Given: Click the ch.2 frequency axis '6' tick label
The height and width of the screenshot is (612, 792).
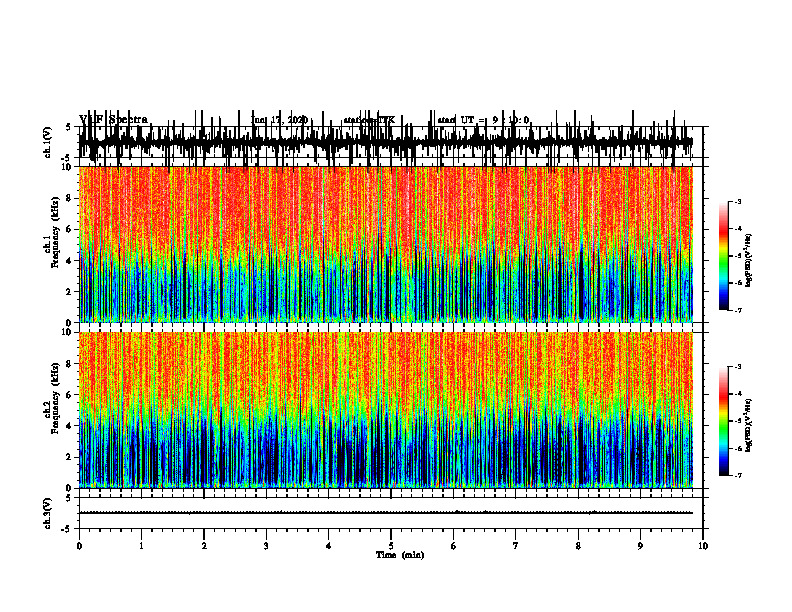Looking at the screenshot, I should coord(70,395).
